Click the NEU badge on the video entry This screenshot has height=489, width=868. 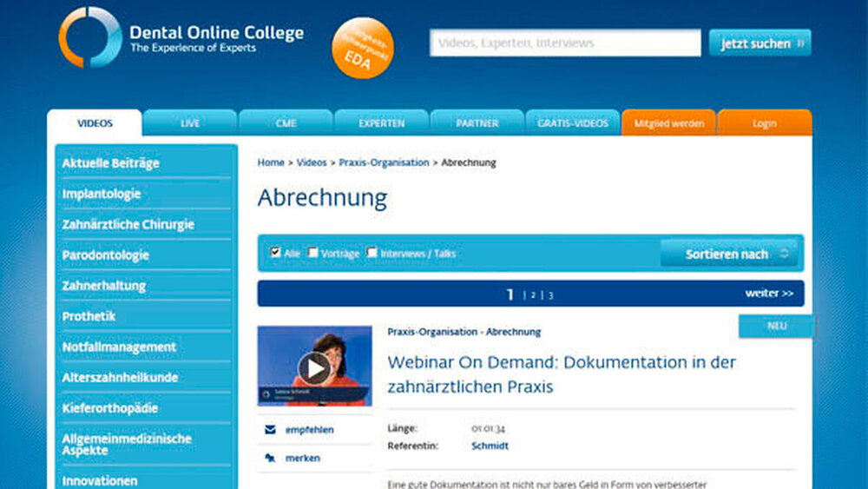(776, 327)
